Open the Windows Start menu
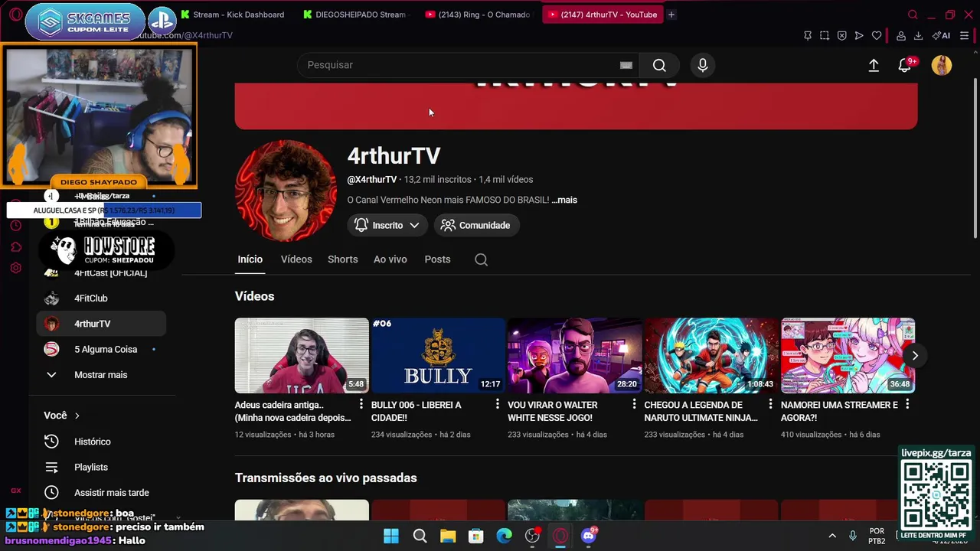980x551 pixels. pos(391,536)
